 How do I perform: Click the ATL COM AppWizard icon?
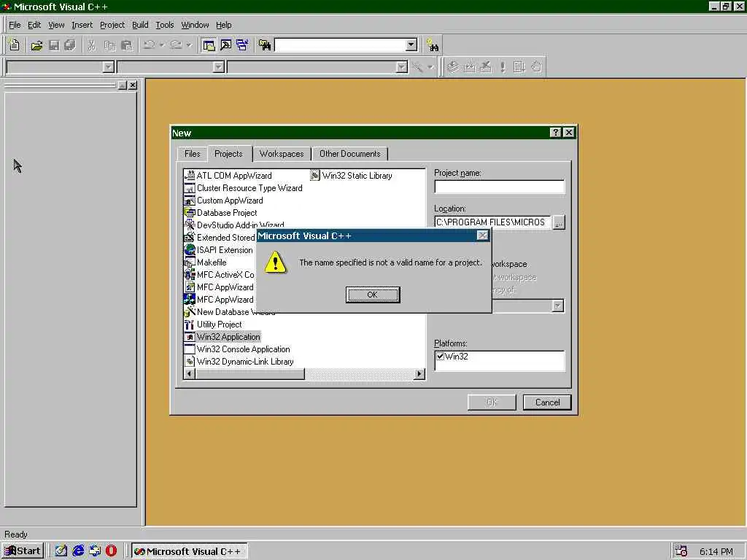coord(189,175)
